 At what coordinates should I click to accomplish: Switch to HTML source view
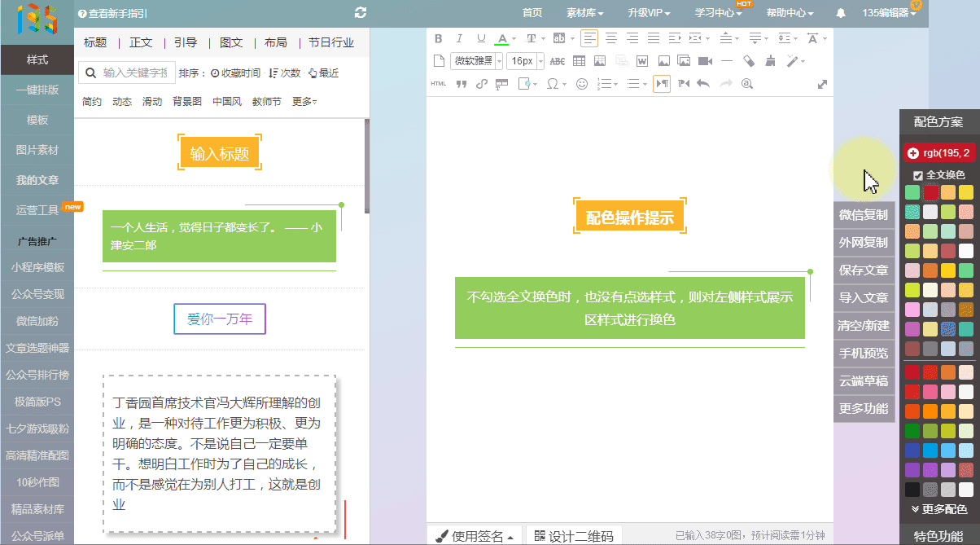pos(438,84)
